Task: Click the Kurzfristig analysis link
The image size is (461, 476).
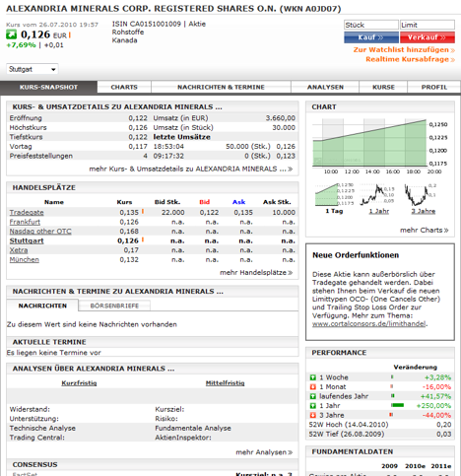Action: coord(79,383)
